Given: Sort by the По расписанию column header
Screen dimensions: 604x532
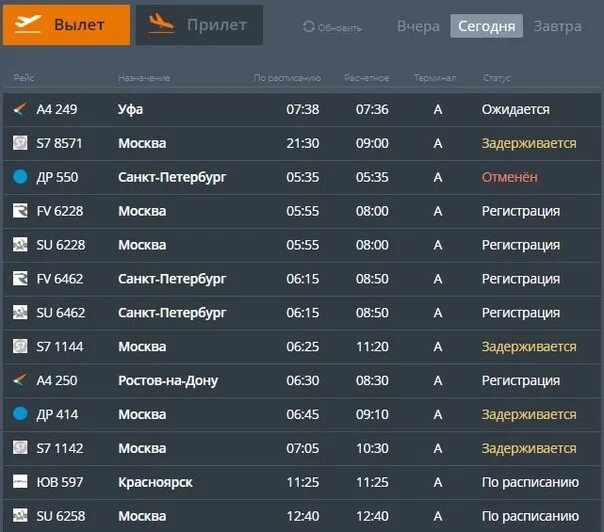Looking at the screenshot, I should 287,78.
